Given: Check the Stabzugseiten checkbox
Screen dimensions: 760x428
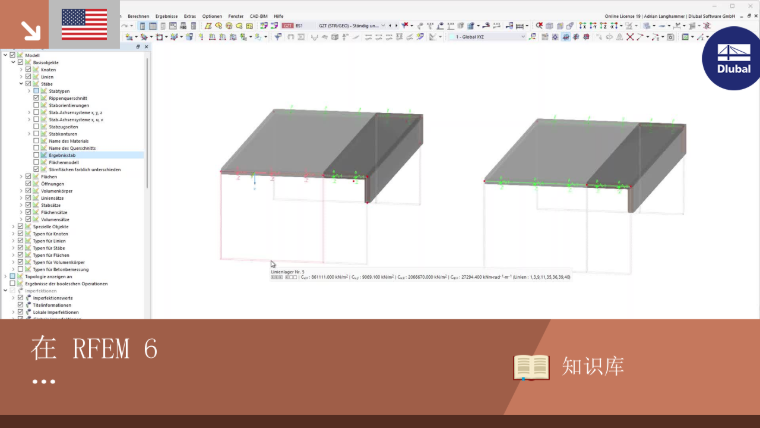Looking at the screenshot, I should click(36, 127).
